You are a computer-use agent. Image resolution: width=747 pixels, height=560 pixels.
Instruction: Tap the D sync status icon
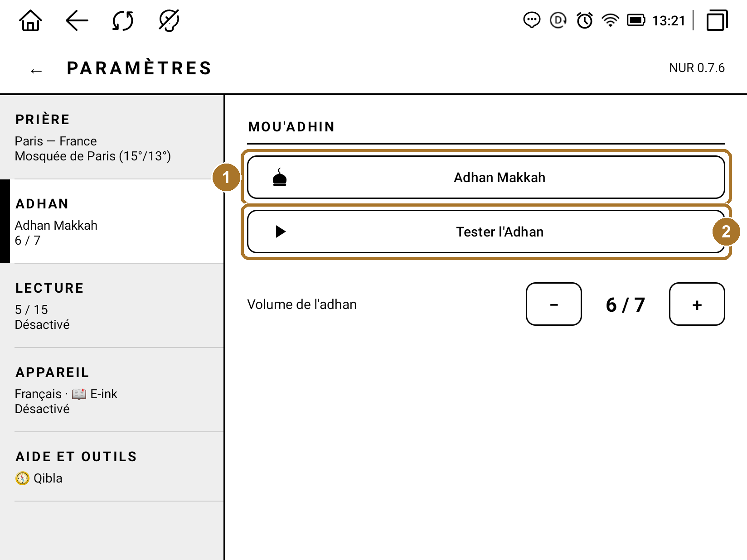point(558,20)
